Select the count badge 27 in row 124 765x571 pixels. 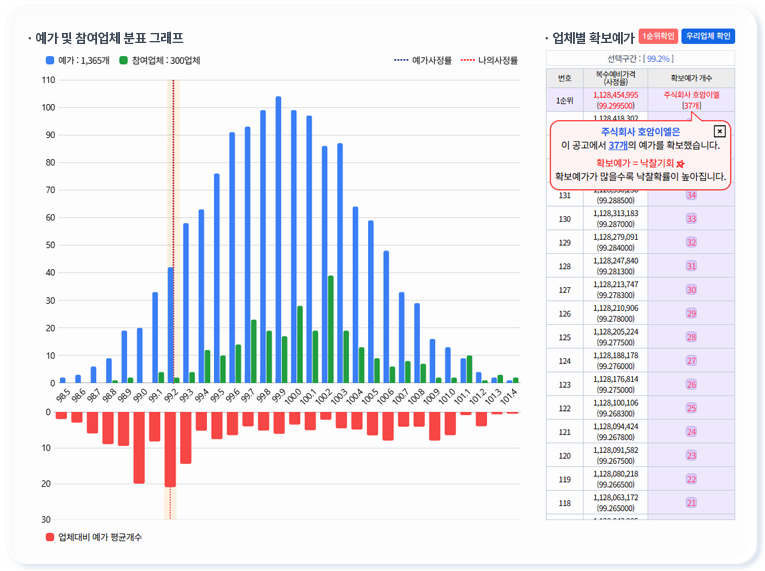click(x=691, y=361)
